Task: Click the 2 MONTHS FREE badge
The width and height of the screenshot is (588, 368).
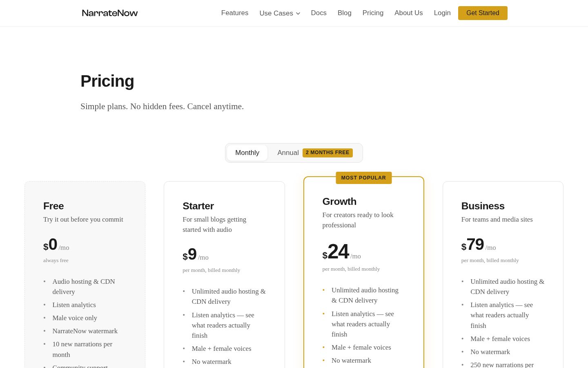Action: coord(327,153)
